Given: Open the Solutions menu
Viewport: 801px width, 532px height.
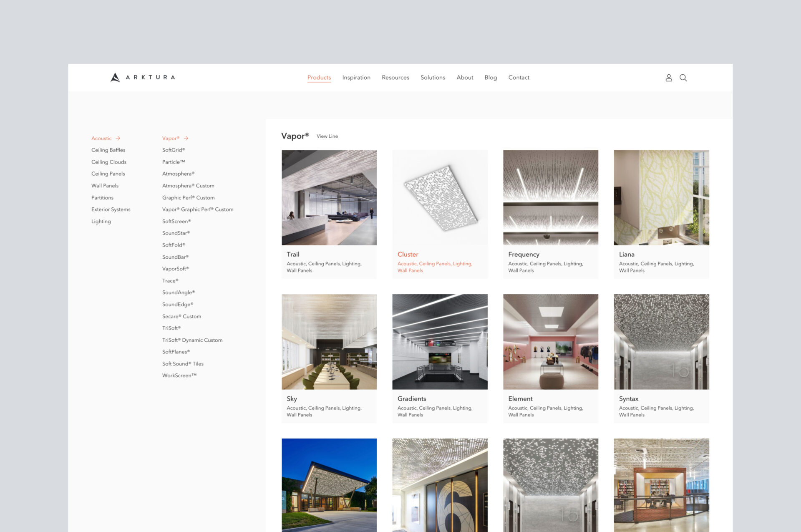Looking at the screenshot, I should click(433, 78).
